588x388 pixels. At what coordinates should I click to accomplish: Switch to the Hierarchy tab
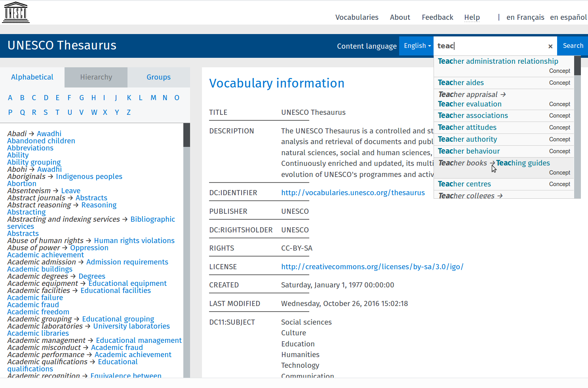[96, 77]
